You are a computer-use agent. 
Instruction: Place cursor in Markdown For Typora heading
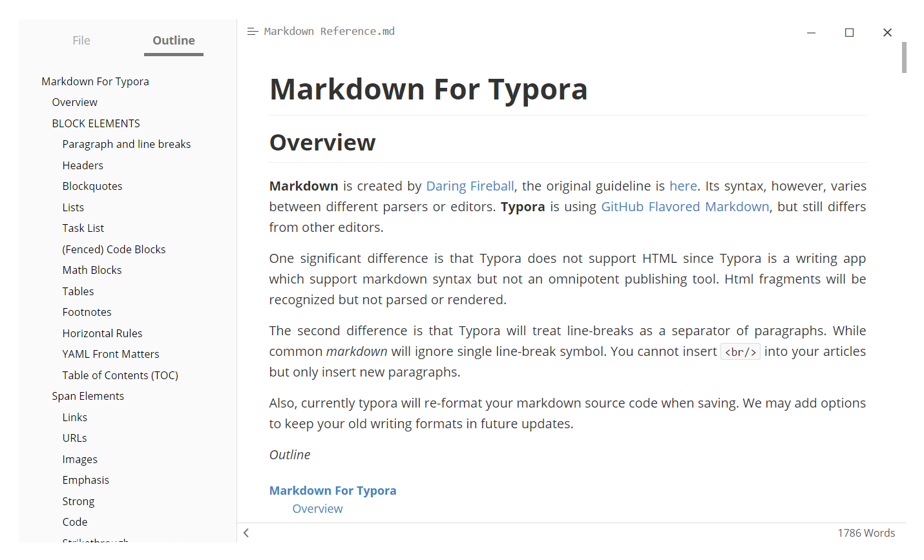click(x=428, y=89)
